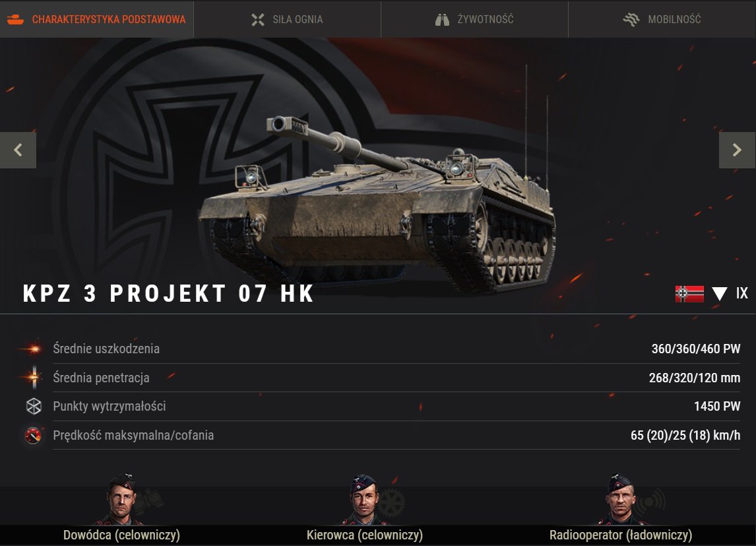The image size is (756, 546).
Task: Open the Siła ognia tab
Action: click(287, 19)
